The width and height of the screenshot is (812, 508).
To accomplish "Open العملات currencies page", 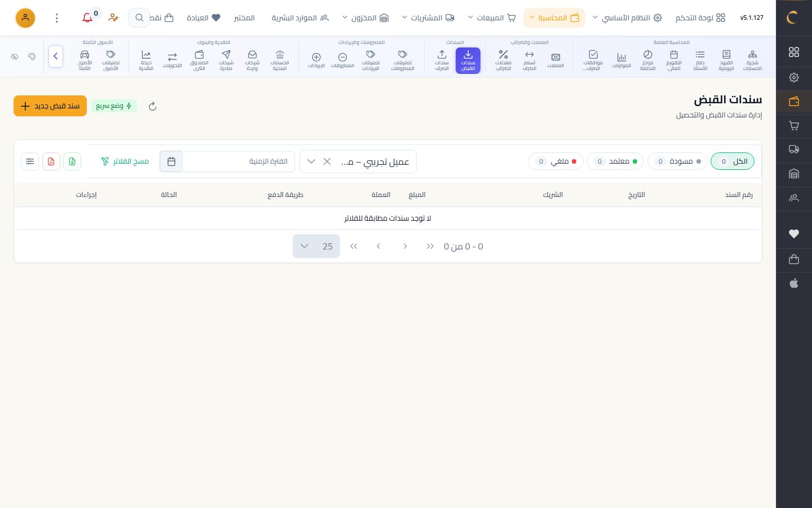I will pyautogui.click(x=555, y=60).
